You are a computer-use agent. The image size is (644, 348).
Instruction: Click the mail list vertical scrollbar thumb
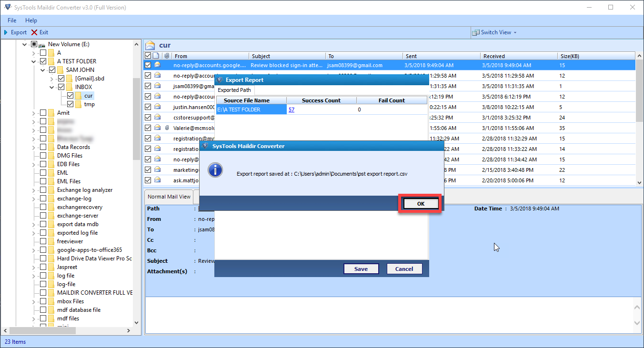click(x=639, y=90)
